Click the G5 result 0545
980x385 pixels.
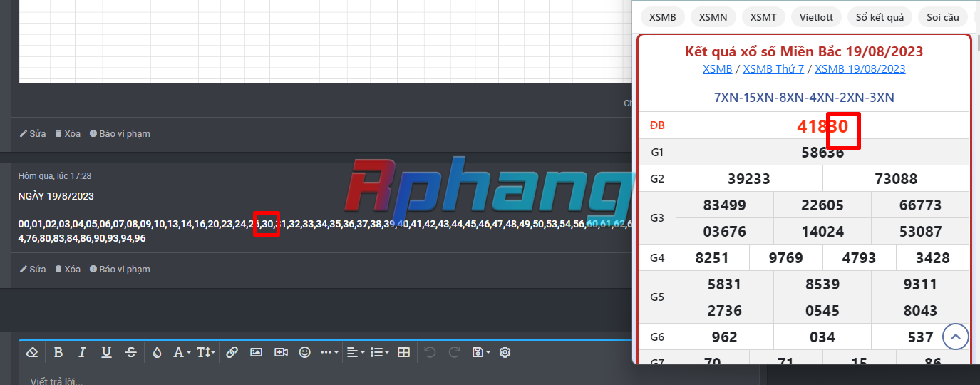[822, 311]
